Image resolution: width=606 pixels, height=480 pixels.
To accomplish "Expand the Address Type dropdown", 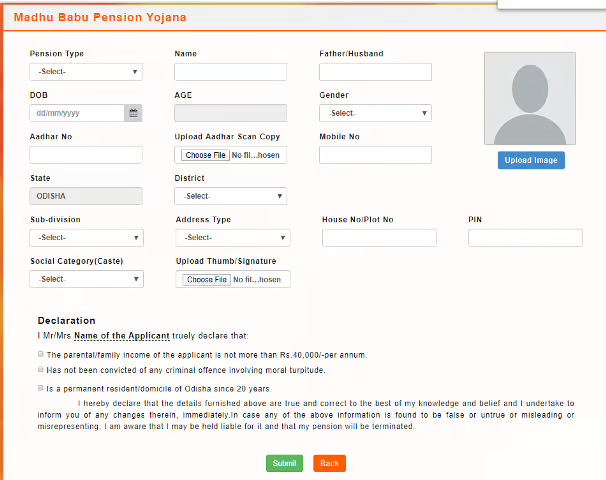I will coord(233,238).
